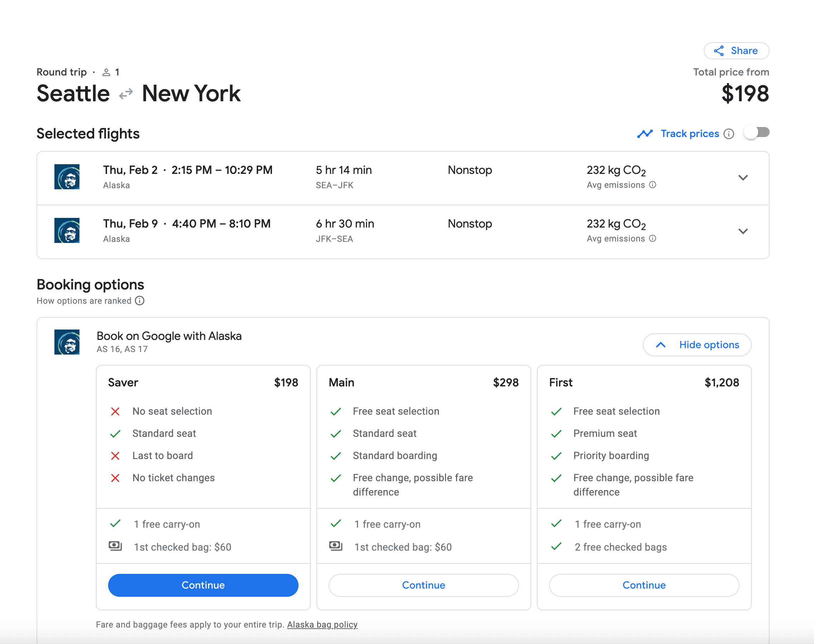Click the Track prices chart icon
The image size is (814, 644).
pyautogui.click(x=645, y=134)
